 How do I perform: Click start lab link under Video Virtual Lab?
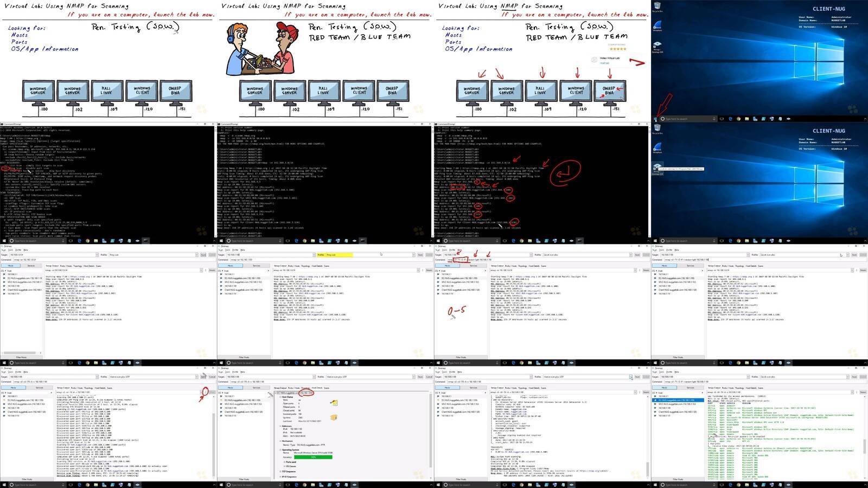pos(604,63)
